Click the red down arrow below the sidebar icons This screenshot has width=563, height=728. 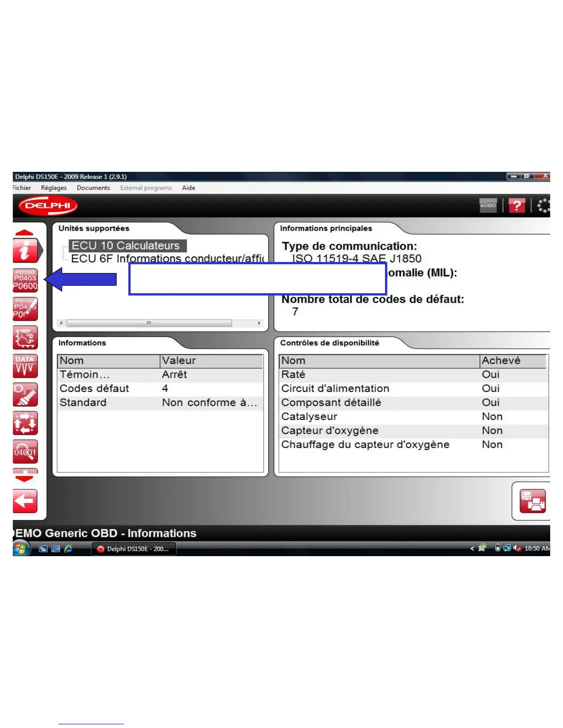click(24, 478)
